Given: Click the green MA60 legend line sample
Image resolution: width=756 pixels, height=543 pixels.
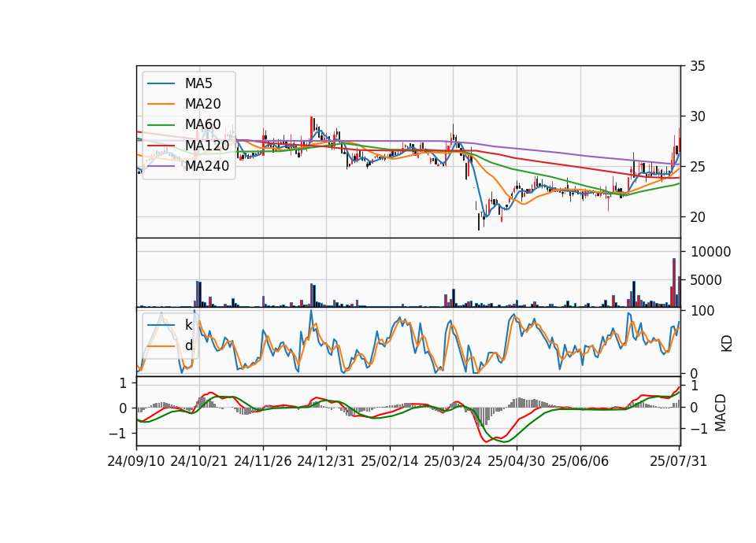Looking at the screenshot, I should pos(161,125).
